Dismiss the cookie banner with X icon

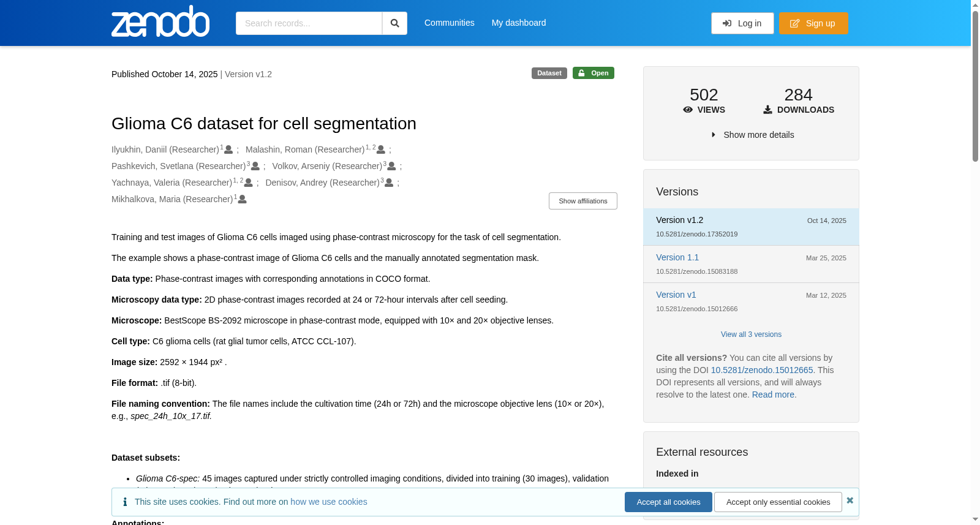pyautogui.click(x=850, y=500)
